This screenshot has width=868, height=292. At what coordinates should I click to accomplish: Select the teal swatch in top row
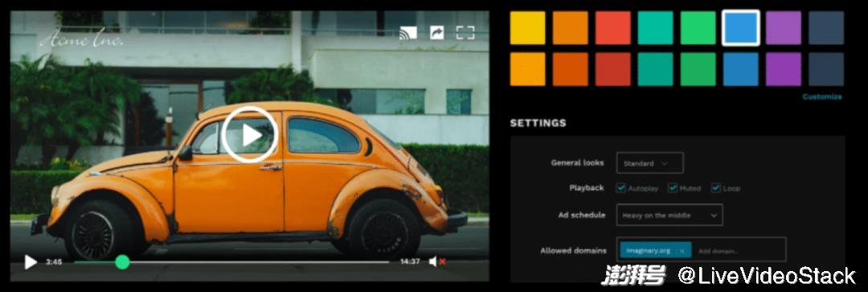point(656,27)
